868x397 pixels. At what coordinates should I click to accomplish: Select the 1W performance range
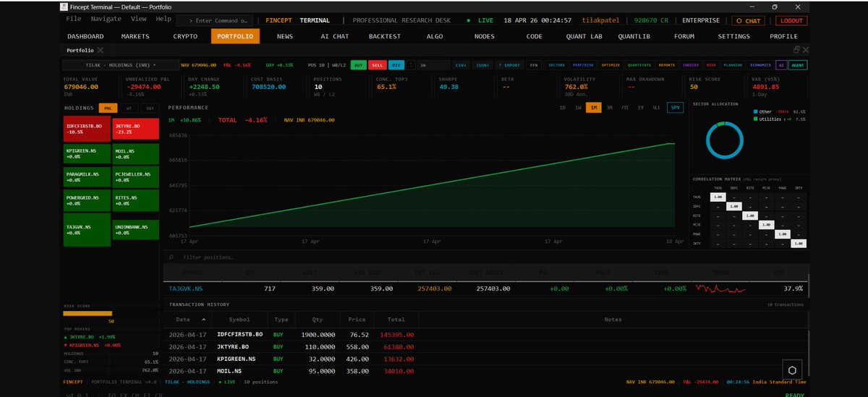tap(578, 108)
